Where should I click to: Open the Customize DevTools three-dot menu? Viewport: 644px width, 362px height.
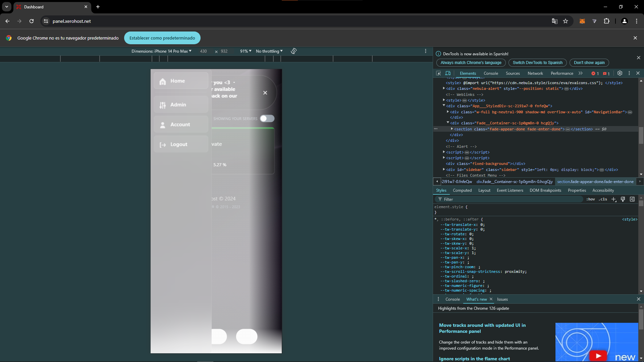629,73
